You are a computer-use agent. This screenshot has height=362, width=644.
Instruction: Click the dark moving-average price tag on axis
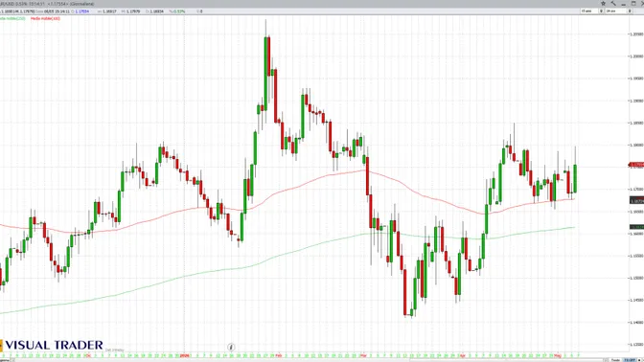pos(636,201)
